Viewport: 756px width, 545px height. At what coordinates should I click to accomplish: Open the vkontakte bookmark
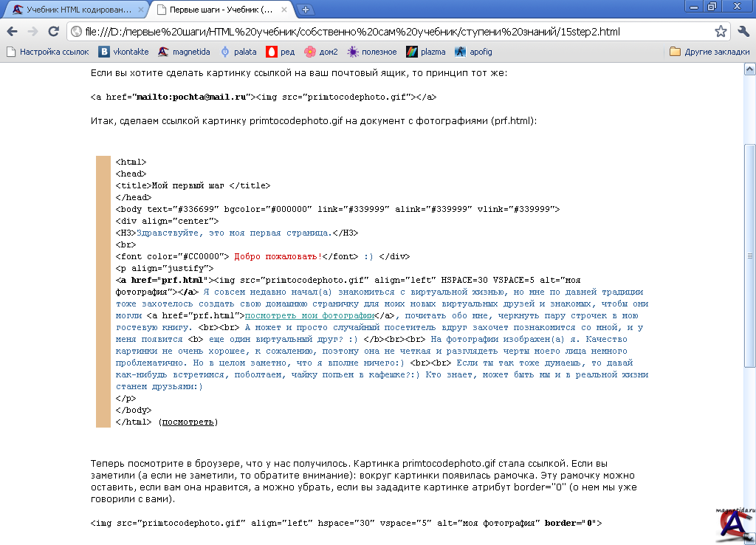coord(125,52)
